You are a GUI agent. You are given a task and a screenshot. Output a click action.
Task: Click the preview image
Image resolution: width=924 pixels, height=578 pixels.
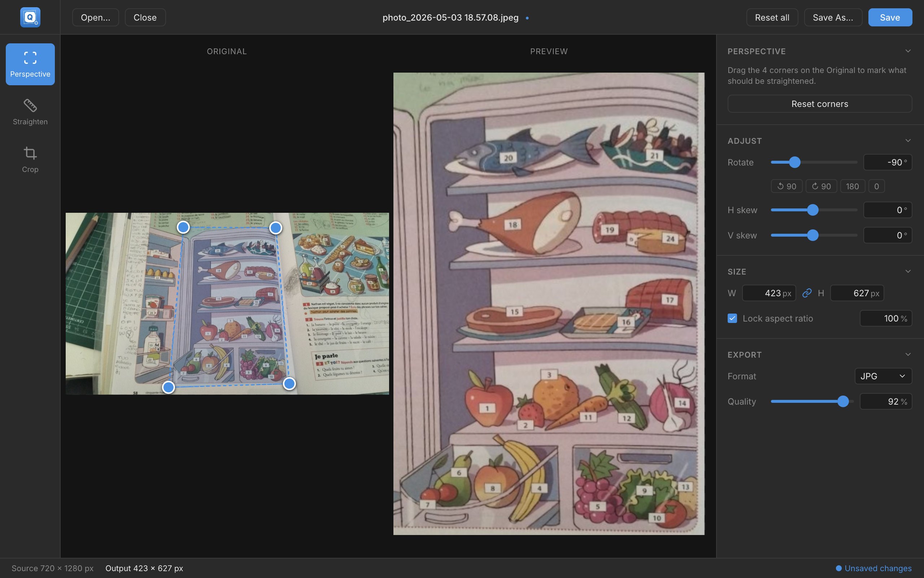tap(549, 303)
